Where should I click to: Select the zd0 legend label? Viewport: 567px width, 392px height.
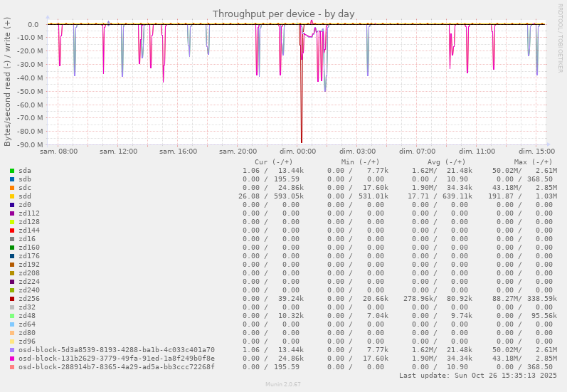click(x=25, y=205)
